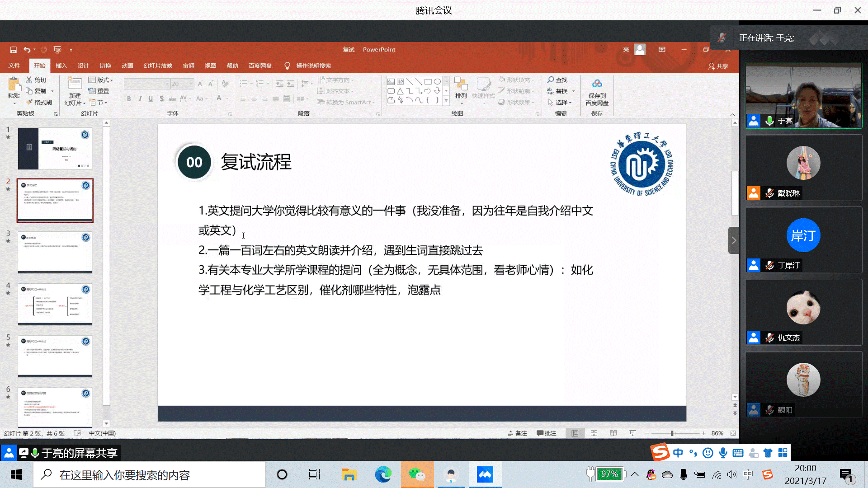The height and width of the screenshot is (488, 868).
Task: Toggle normal view button in status bar
Action: [x=575, y=433]
